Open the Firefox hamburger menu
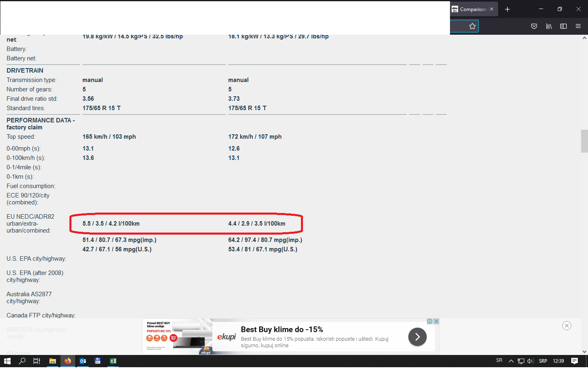 (578, 26)
